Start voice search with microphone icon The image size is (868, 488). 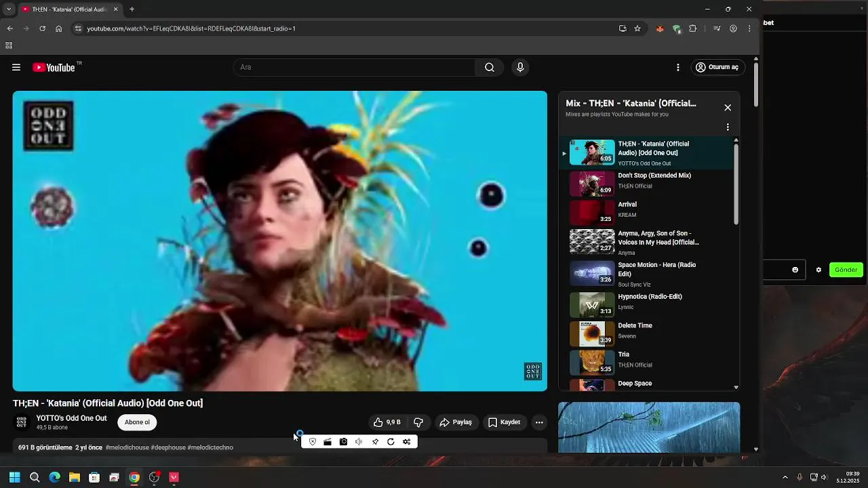(520, 67)
